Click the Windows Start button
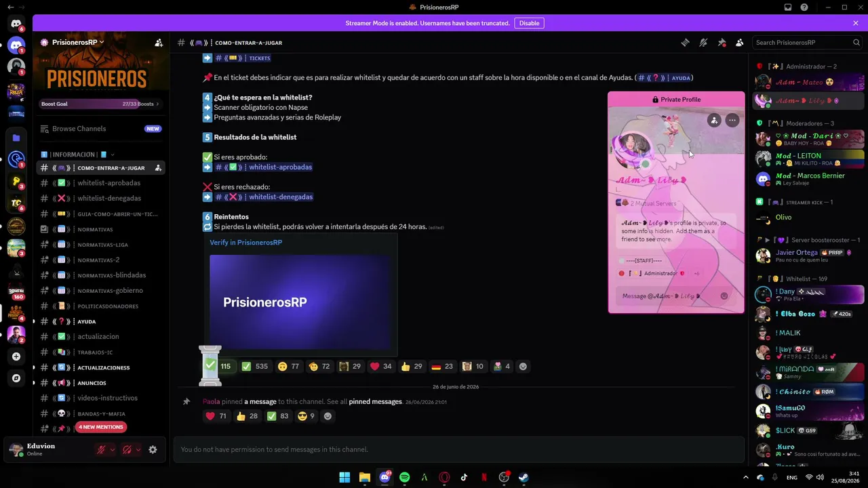The width and height of the screenshot is (868, 488). [x=344, y=477]
